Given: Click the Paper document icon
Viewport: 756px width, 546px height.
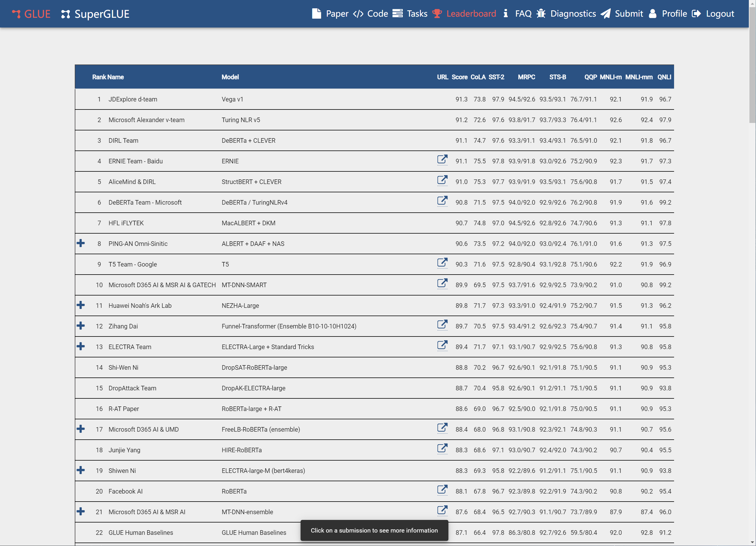Looking at the screenshot, I should pos(317,14).
